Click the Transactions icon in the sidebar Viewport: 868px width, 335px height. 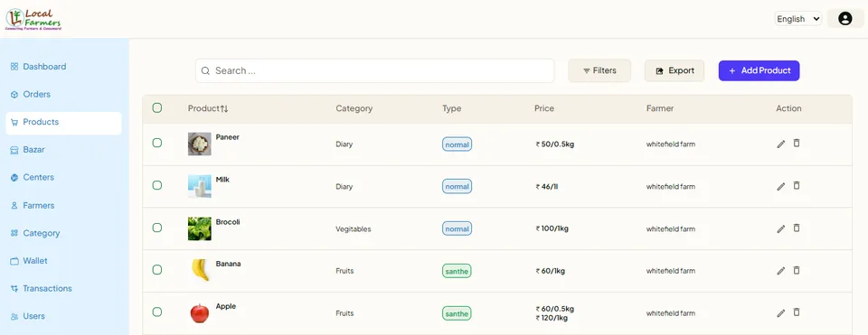click(x=14, y=289)
